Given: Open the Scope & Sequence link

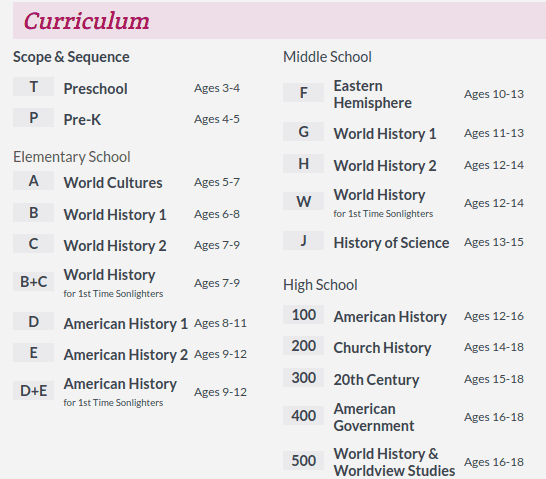Looking at the screenshot, I should tap(71, 57).
